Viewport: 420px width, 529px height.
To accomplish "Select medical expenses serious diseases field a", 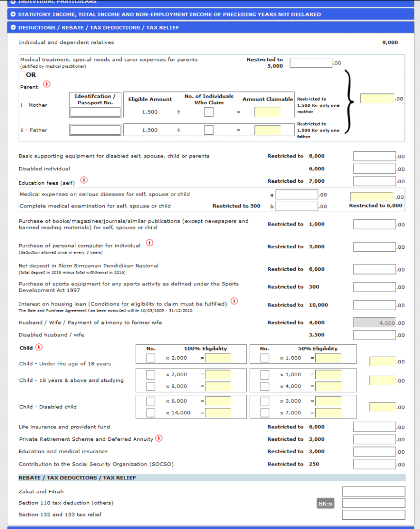I will 297,195.
